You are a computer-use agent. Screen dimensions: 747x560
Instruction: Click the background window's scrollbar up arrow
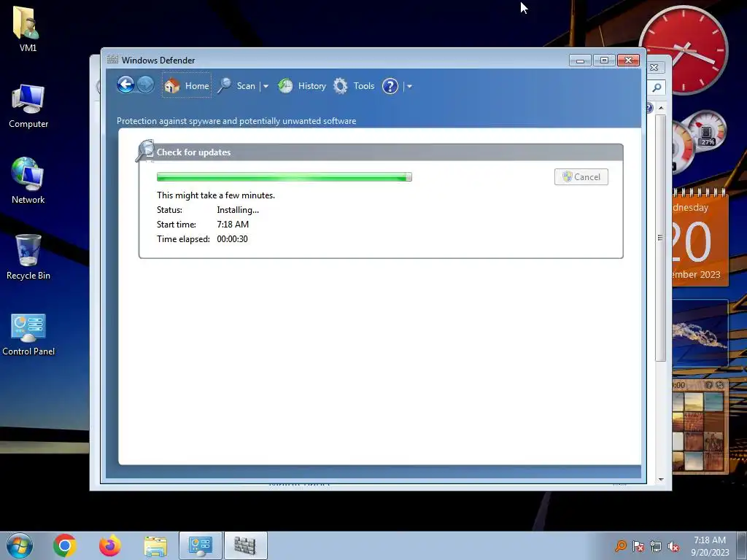click(x=661, y=108)
